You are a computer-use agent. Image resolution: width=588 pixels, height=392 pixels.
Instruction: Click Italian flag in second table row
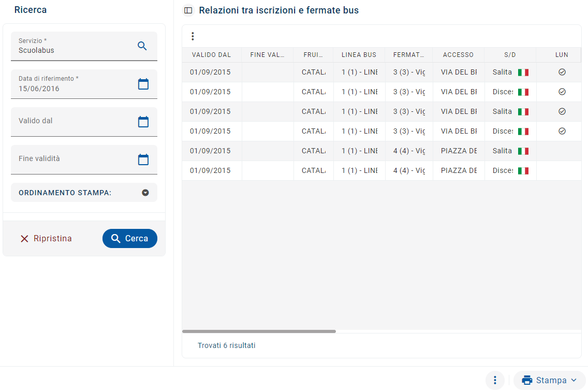[523, 92]
